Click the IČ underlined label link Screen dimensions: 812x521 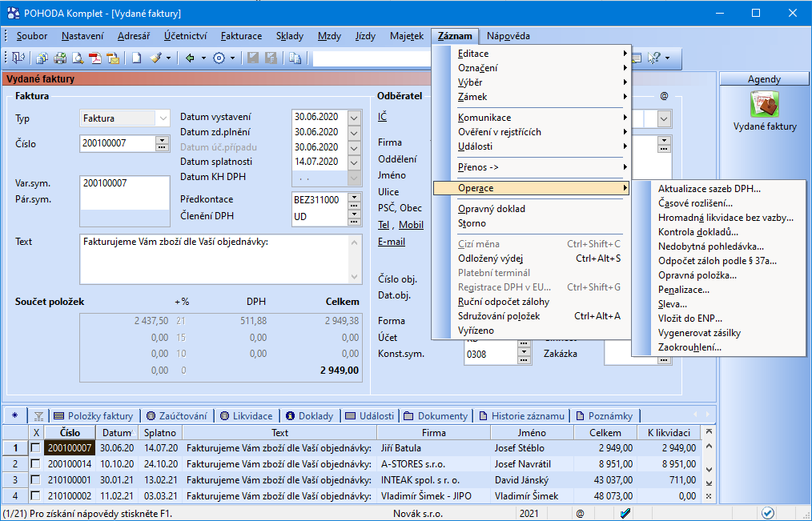pos(382,116)
